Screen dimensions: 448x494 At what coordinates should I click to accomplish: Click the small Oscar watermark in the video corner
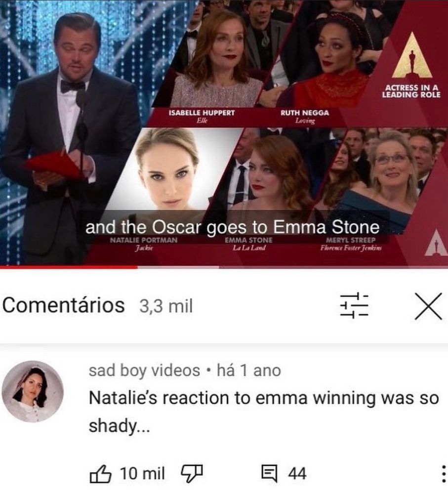click(x=436, y=243)
